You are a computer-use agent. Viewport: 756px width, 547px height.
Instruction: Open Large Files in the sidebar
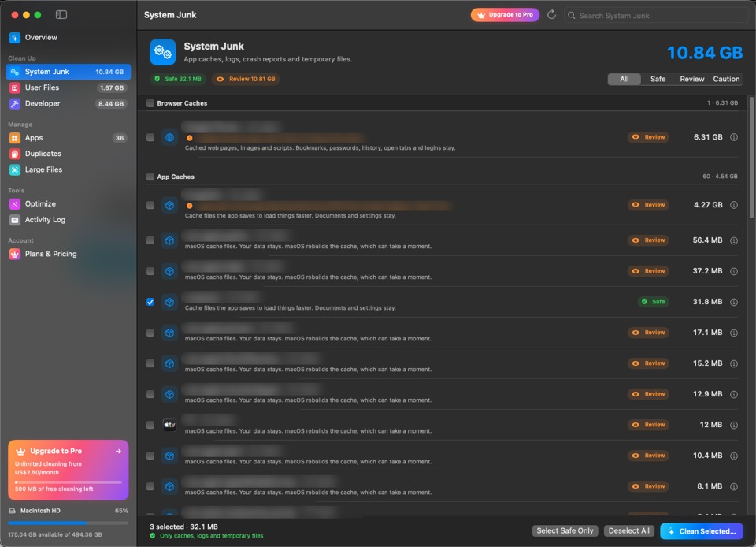click(69, 169)
